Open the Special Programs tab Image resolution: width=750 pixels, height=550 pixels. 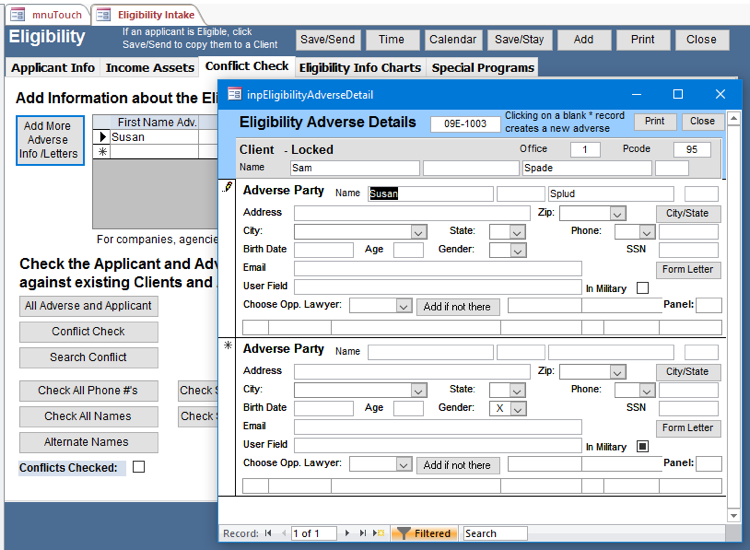(x=482, y=68)
